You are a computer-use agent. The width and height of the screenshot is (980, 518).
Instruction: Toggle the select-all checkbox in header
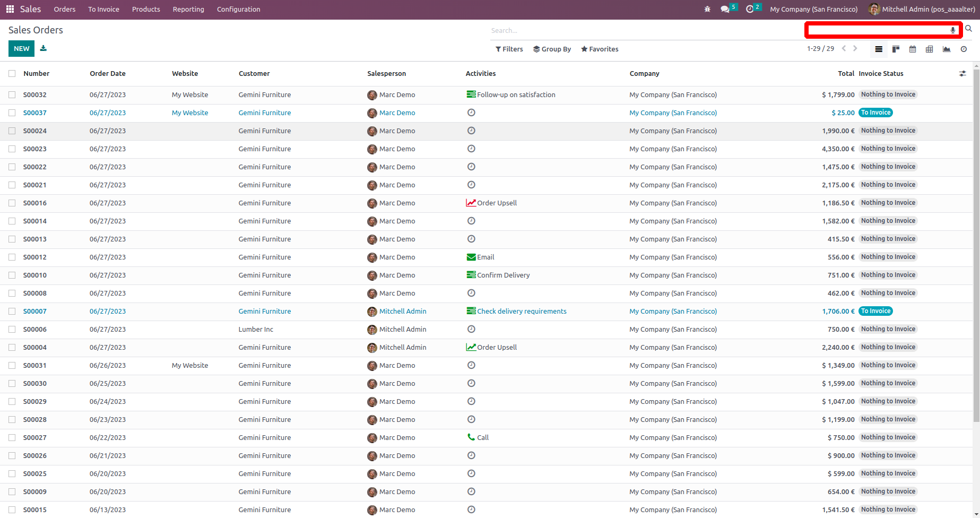12,74
